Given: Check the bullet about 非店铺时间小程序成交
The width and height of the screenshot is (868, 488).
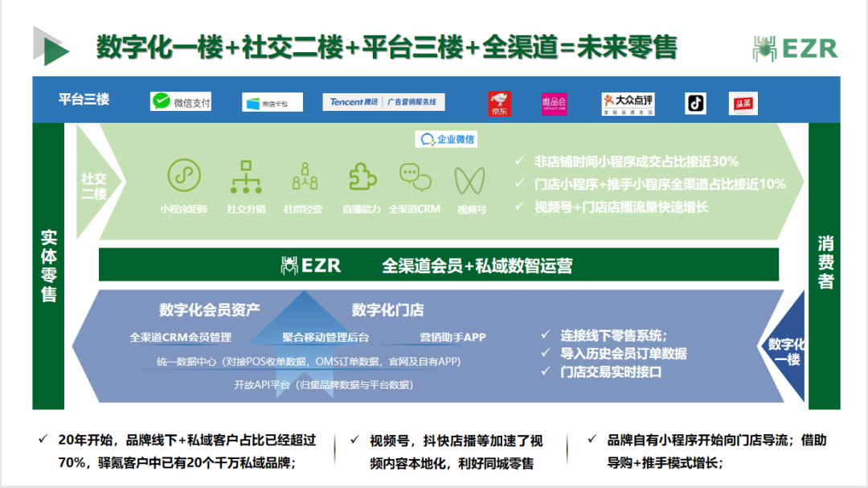Looking at the screenshot, I should click(x=635, y=161).
